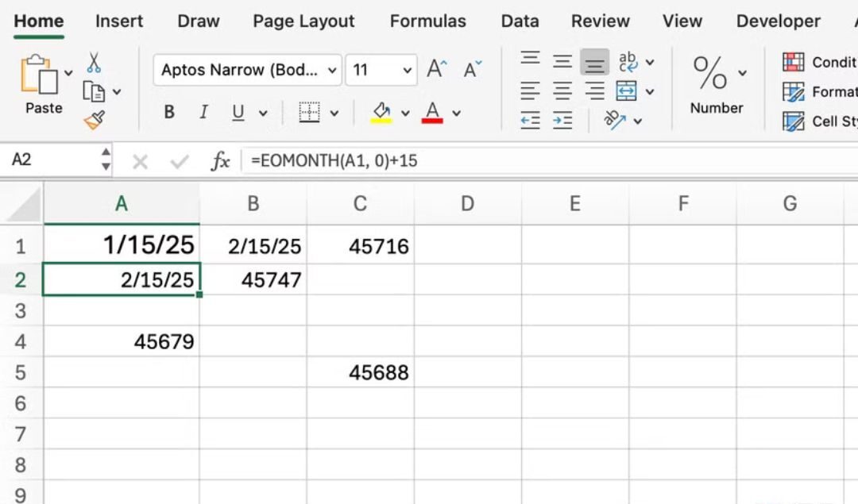Toggle Wrap Text on
858x504 pixels.
(x=628, y=62)
